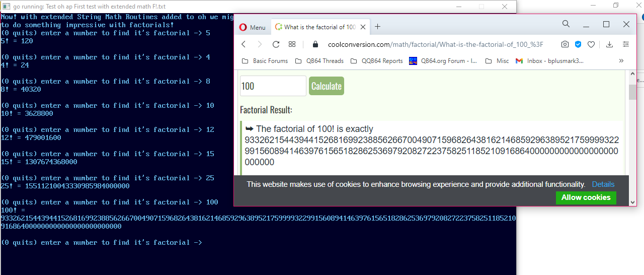
Task: Expand the Basic Forums bookmark folder
Action: click(x=265, y=61)
